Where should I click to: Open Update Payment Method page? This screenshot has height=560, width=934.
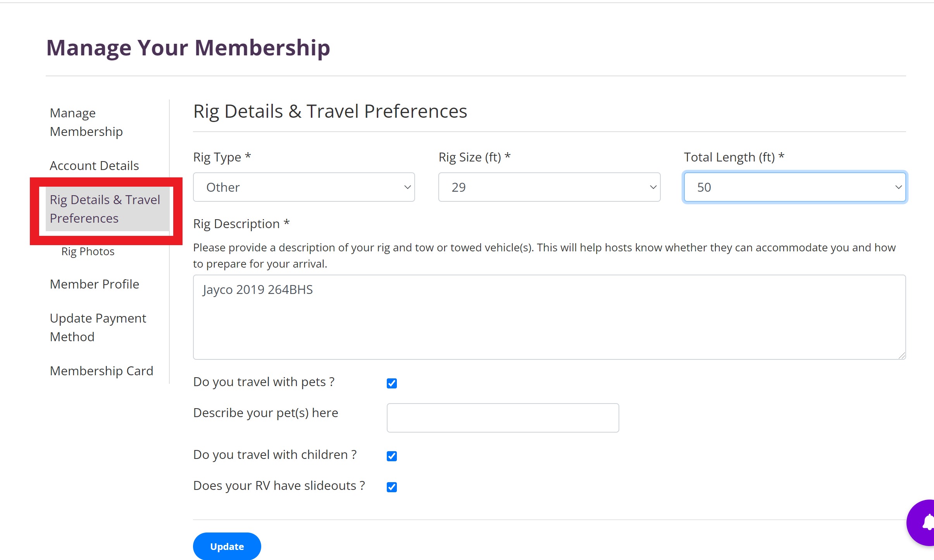pyautogui.click(x=98, y=328)
